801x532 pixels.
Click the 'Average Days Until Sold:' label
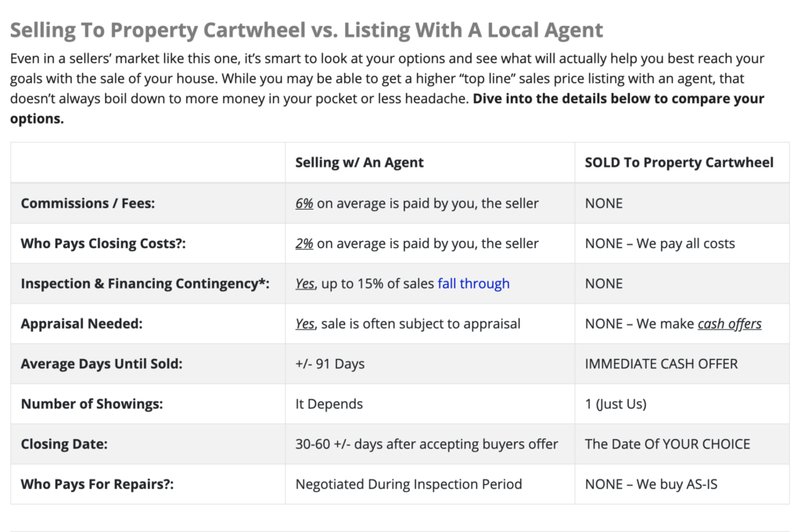click(x=102, y=364)
